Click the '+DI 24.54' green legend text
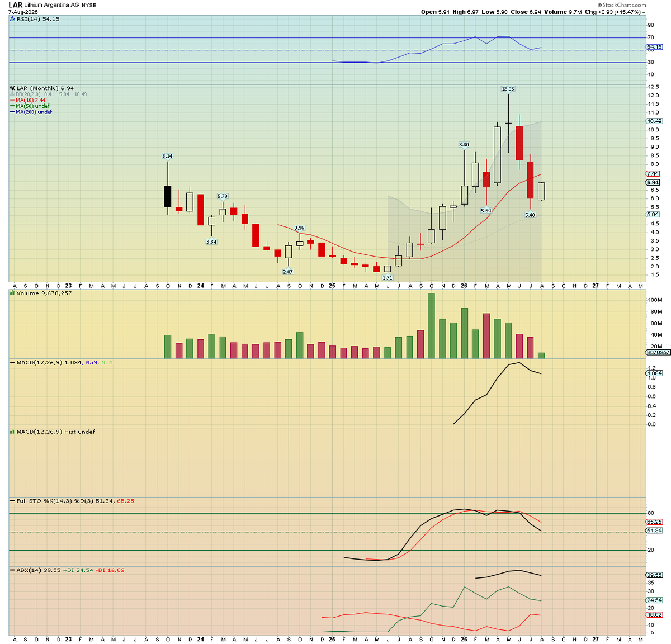The width and height of the screenshot is (671, 644). (78, 570)
